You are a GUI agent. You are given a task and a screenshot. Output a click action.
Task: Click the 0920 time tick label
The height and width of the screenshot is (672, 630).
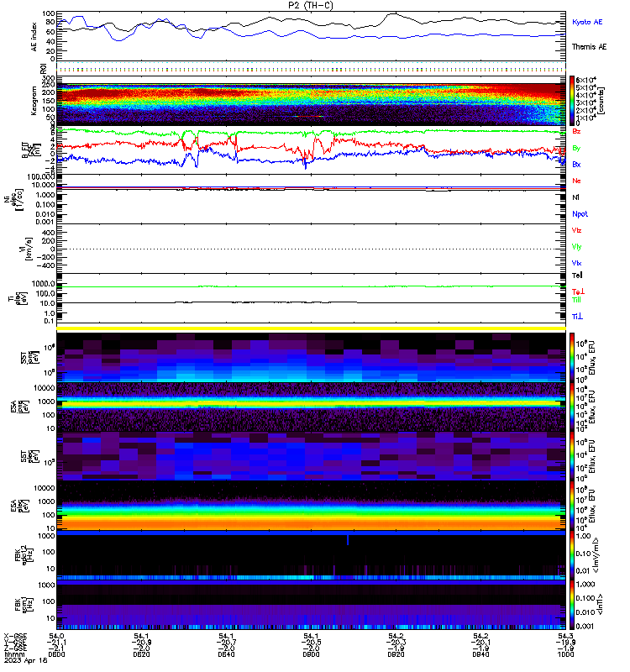396,654
